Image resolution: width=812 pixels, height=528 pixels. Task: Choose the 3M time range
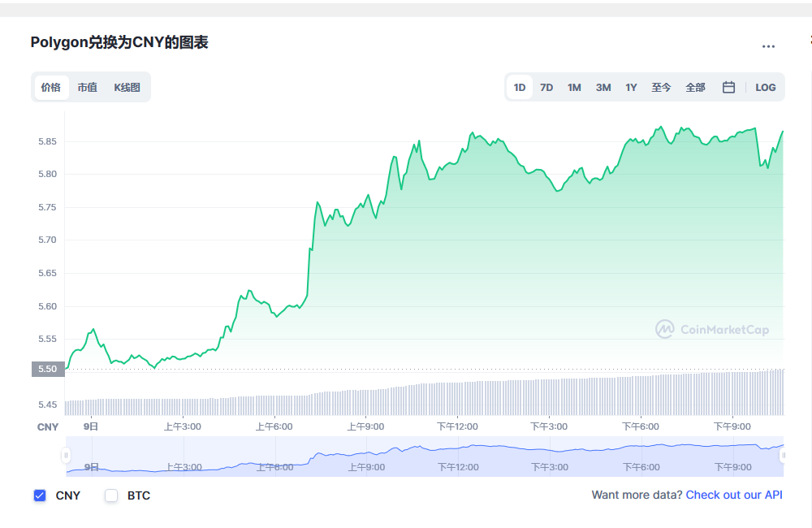[x=603, y=88]
